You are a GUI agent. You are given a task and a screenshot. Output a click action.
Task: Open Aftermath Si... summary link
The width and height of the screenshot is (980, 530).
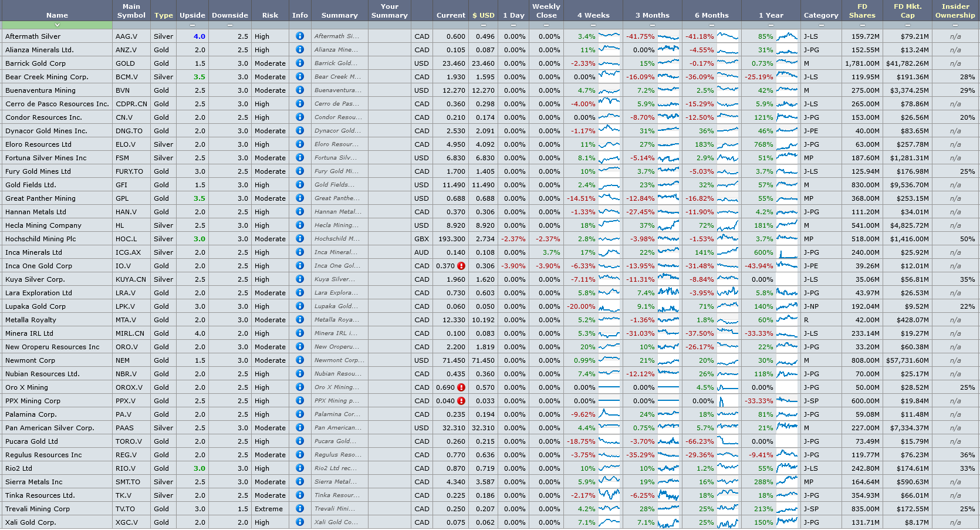point(337,36)
